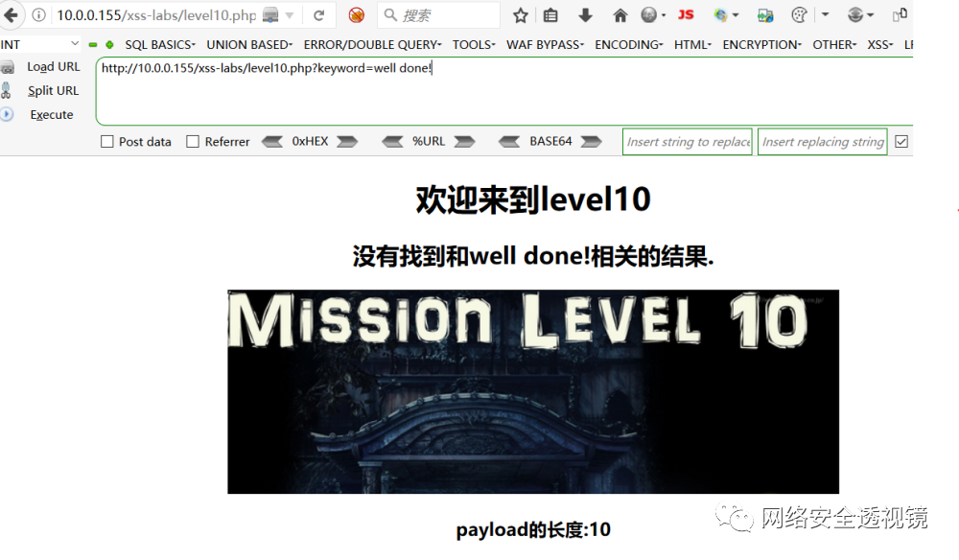
Task: Focus the 'Insert string to replace' field
Action: 688,142
